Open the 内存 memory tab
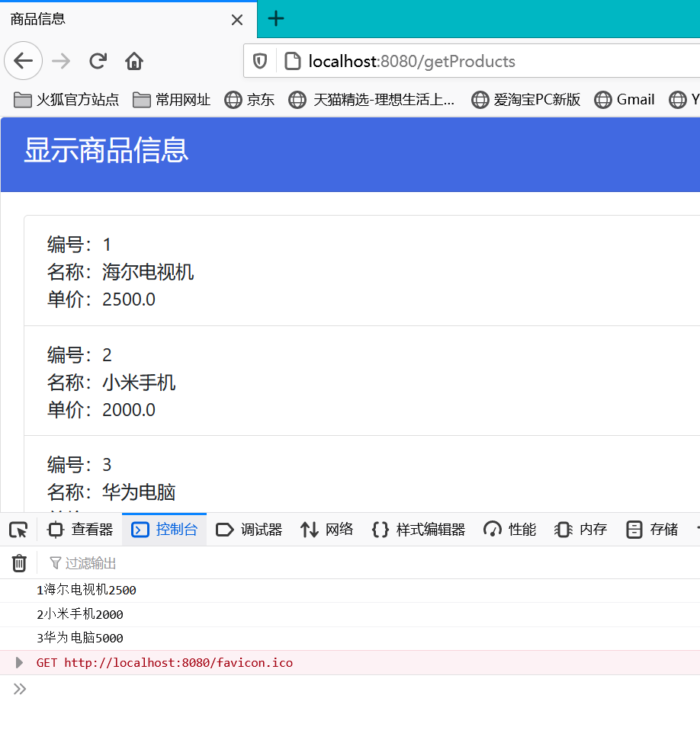The image size is (700, 743). 580,530
